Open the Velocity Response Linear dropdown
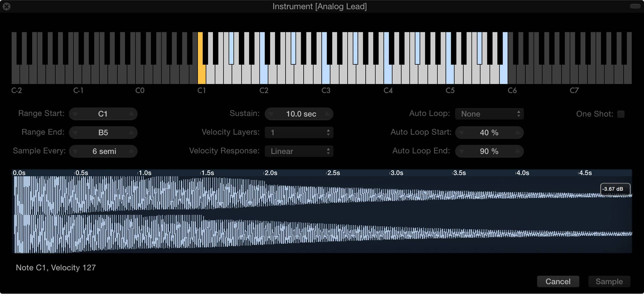Image resolution: width=644 pixels, height=294 pixels. [x=299, y=151]
